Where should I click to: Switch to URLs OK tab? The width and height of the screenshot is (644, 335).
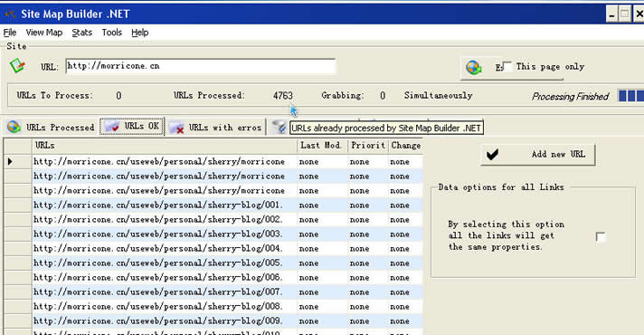click(x=132, y=126)
